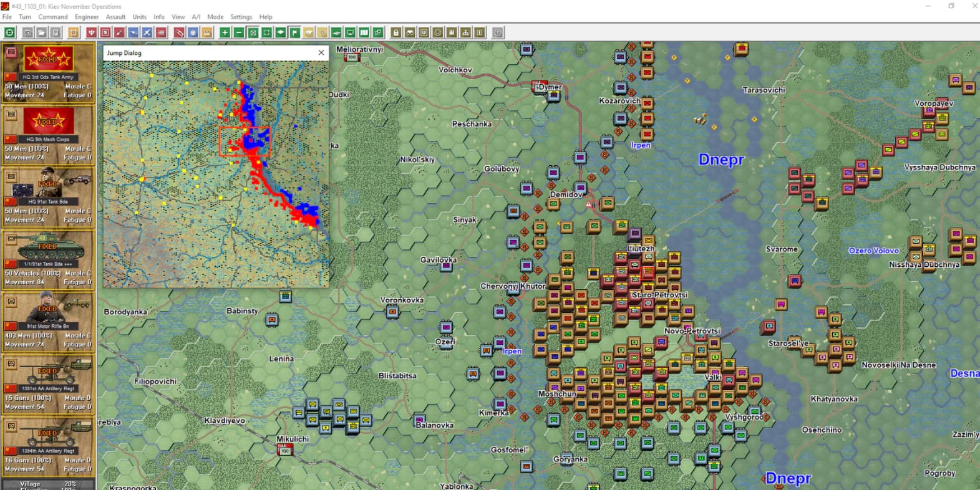Click the Kozarovich label on map
The height and width of the screenshot is (490, 980).
pos(619,100)
